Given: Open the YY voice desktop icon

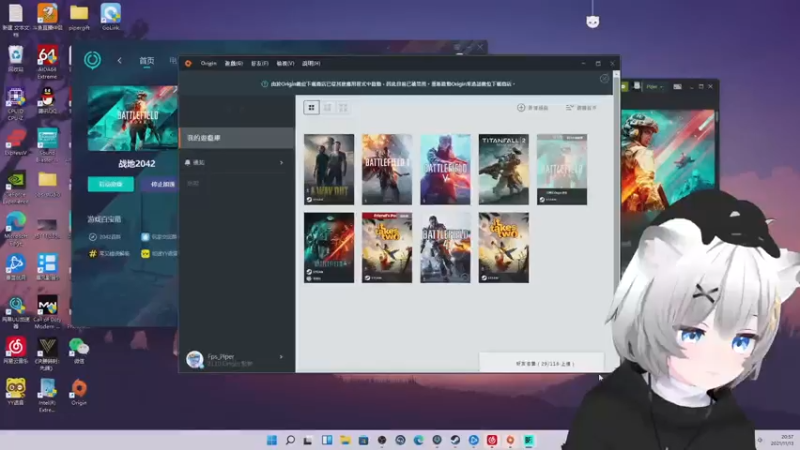Looking at the screenshot, I should [x=16, y=392].
